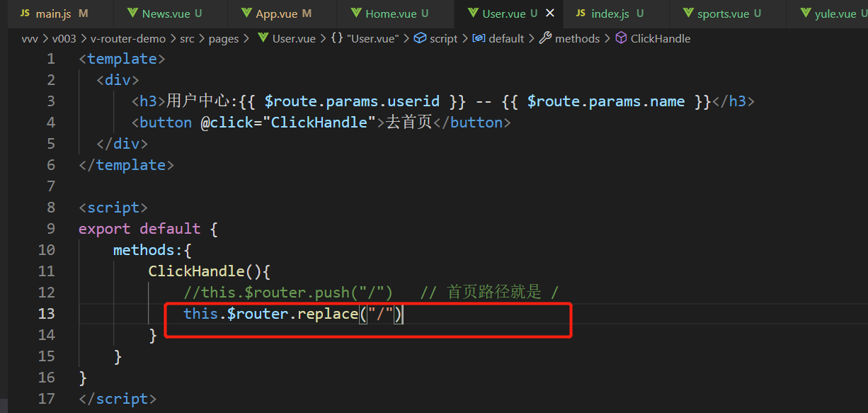This screenshot has height=413, width=868.
Task: Open the index.js tab
Action: pos(616,13)
